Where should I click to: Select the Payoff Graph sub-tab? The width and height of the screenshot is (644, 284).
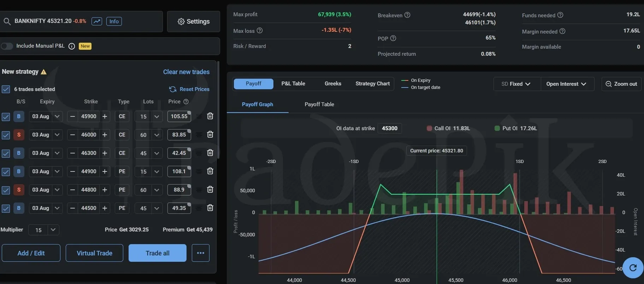[x=258, y=104]
